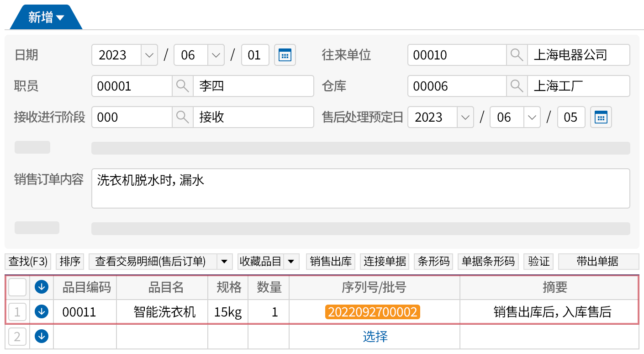Click blue down-arrow icon in table header
The height and width of the screenshot is (354, 644).
click(42, 287)
